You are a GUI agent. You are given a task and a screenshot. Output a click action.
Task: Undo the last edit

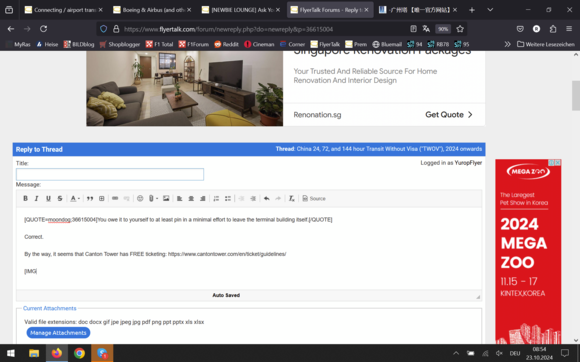click(x=266, y=199)
